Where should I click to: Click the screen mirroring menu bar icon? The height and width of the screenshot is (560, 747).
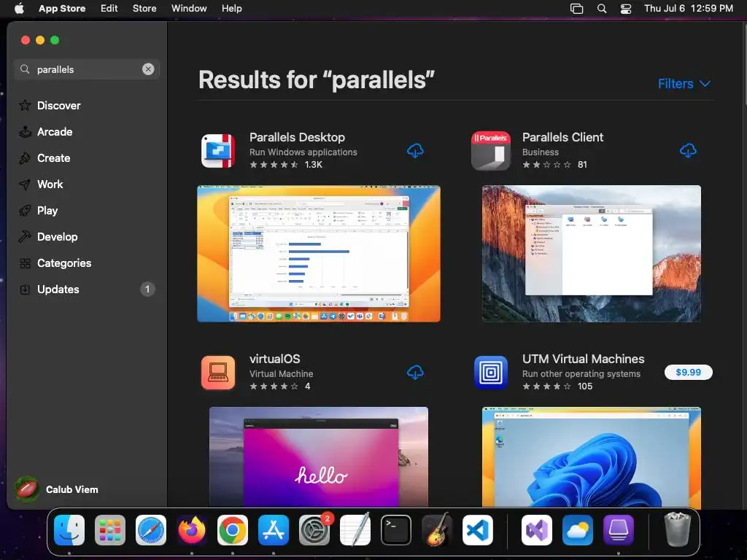coord(576,9)
